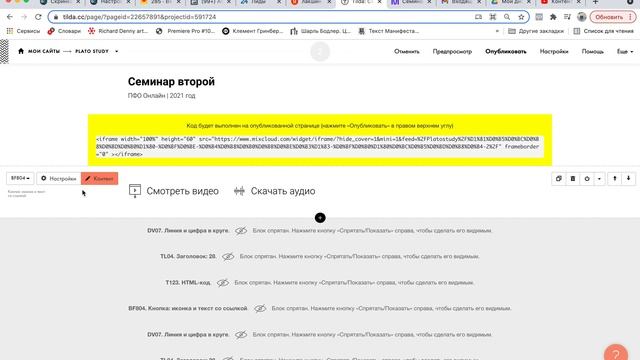
Task: Open the browser zoom magnifier icon
Action: (x=507, y=17)
